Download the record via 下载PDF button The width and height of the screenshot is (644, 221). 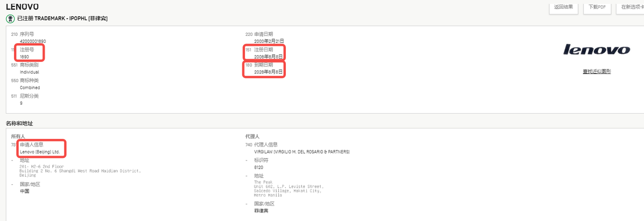pyautogui.click(x=597, y=7)
